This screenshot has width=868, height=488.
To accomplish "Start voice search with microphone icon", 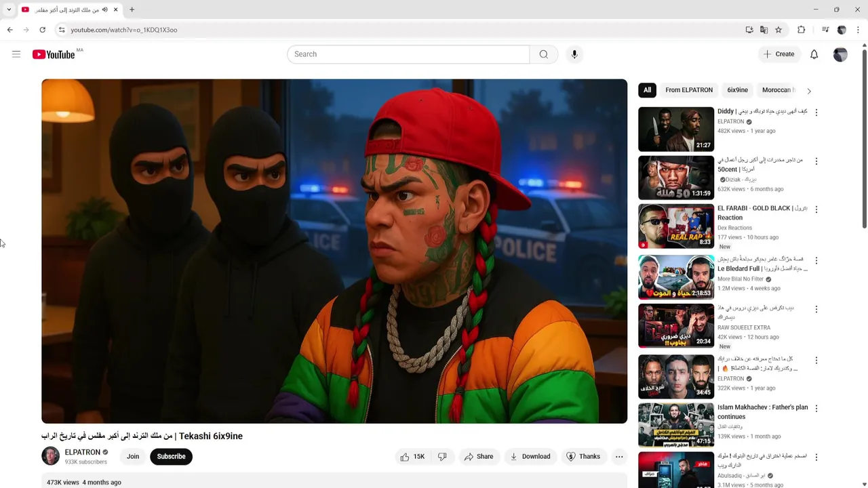I will [574, 54].
